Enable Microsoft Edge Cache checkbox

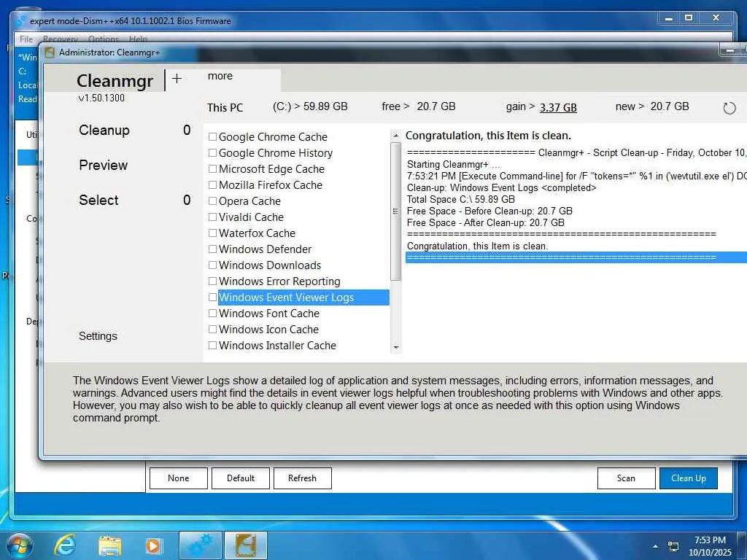pyautogui.click(x=212, y=169)
